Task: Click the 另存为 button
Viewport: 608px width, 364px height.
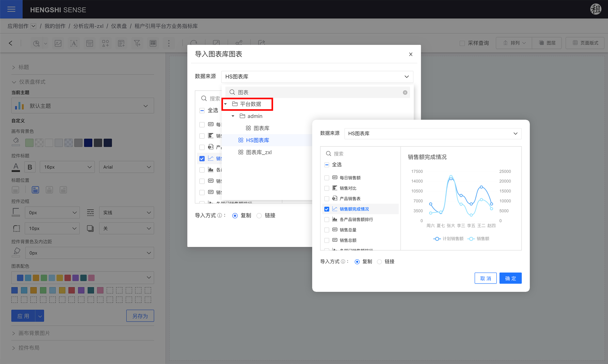Action: pos(140,316)
